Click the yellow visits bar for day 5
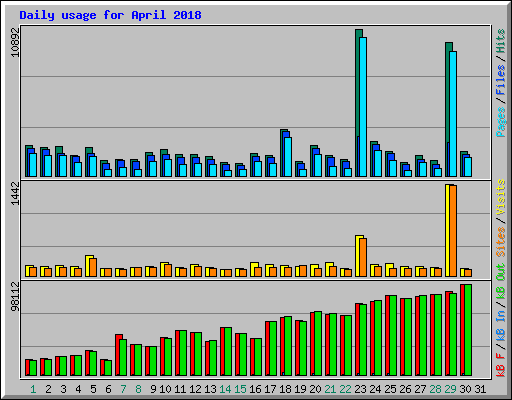The image size is (512, 400). (x=87, y=266)
